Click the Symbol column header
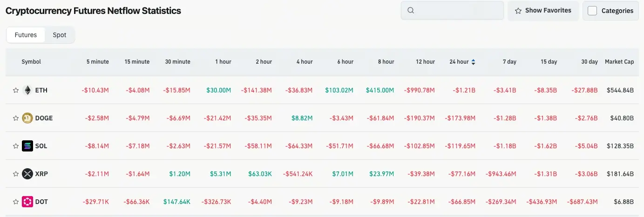 (x=31, y=62)
